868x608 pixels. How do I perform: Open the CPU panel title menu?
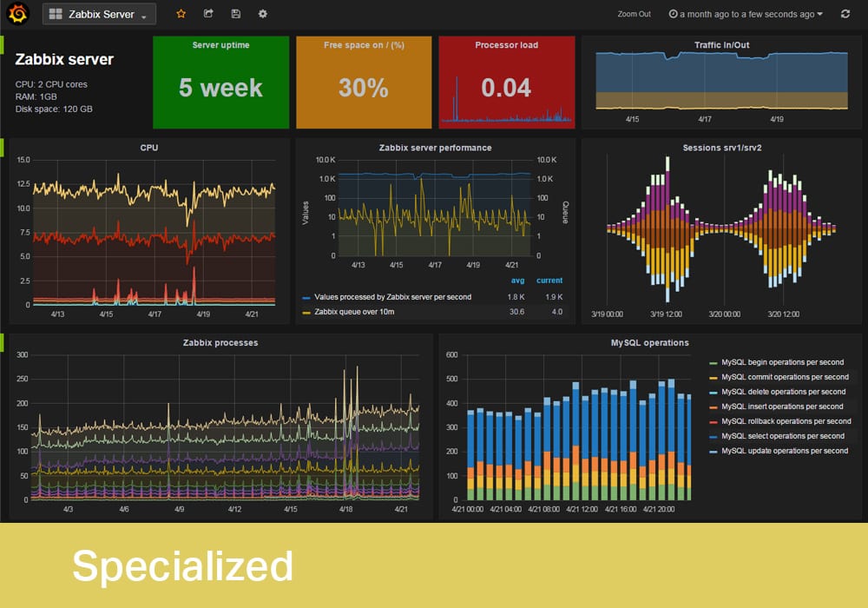pyautogui.click(x=149, y=148)
